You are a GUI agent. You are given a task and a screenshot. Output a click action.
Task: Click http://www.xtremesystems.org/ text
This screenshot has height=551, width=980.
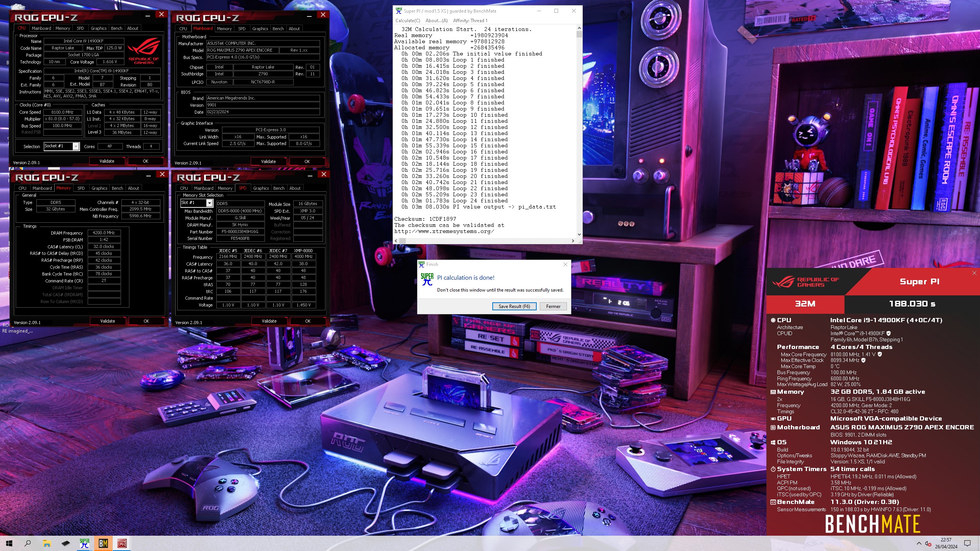pyautogui.click(x=444, y=231)
